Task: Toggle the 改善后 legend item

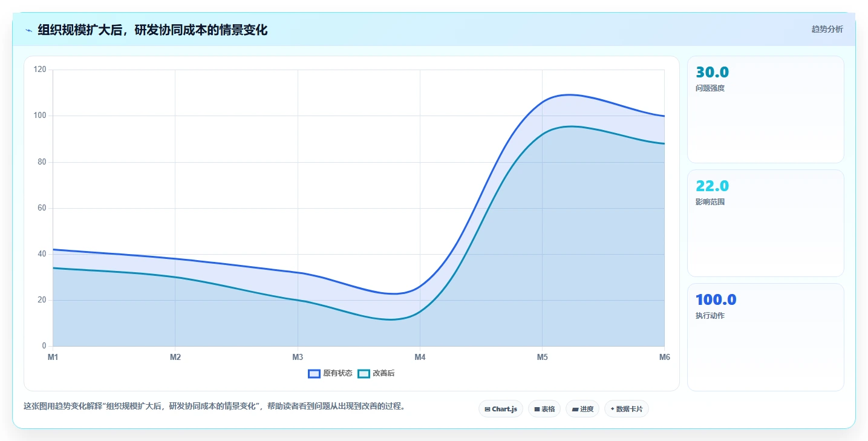Action: point(376,374)
